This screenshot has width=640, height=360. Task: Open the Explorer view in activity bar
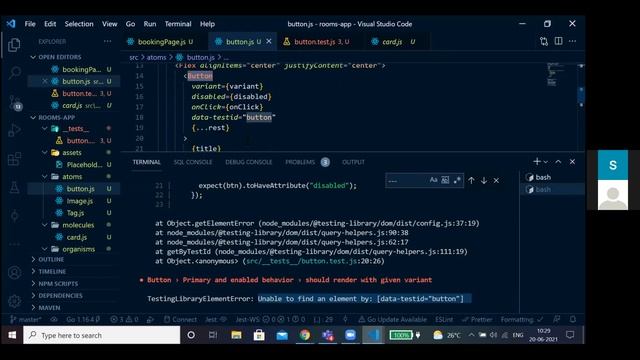point(14,44)
